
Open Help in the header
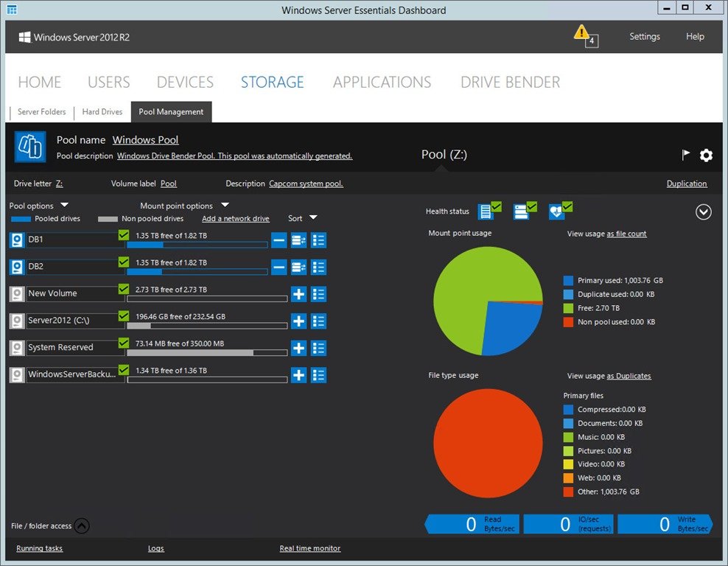(x=695, y=36)
